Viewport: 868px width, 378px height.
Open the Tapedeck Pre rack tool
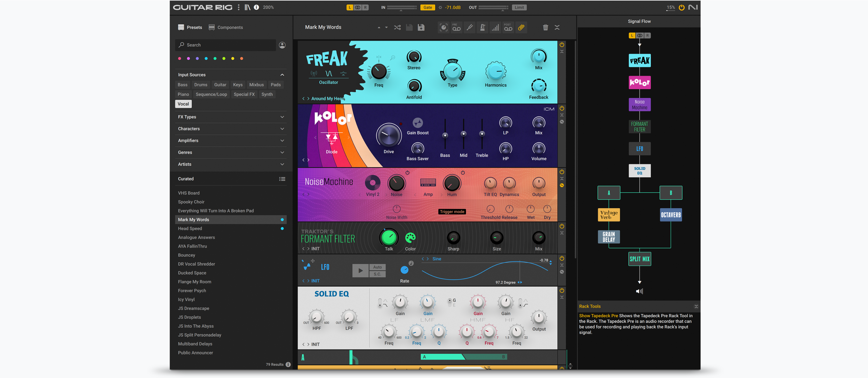click(456, 27)
